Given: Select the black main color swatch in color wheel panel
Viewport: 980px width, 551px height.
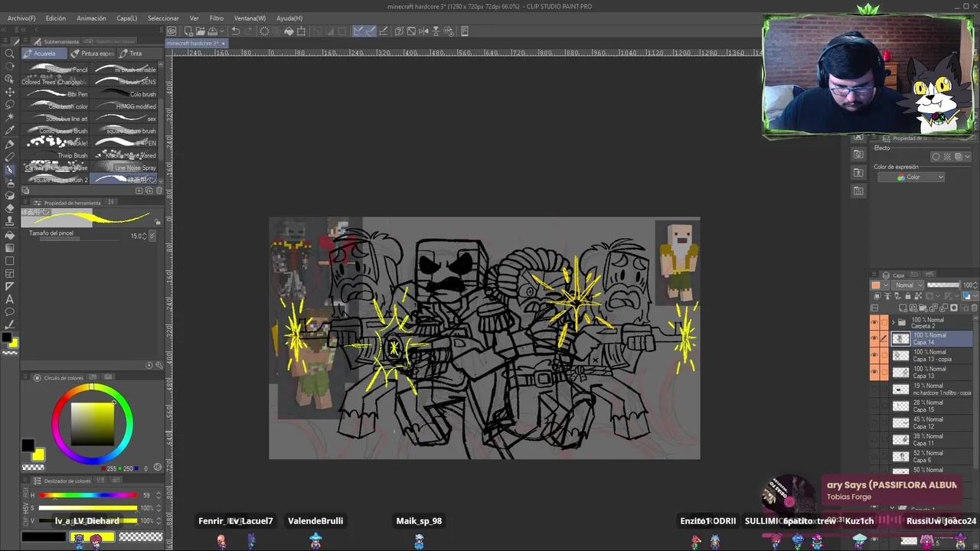Looking at the screenshot, I should [x=28, y=445].
